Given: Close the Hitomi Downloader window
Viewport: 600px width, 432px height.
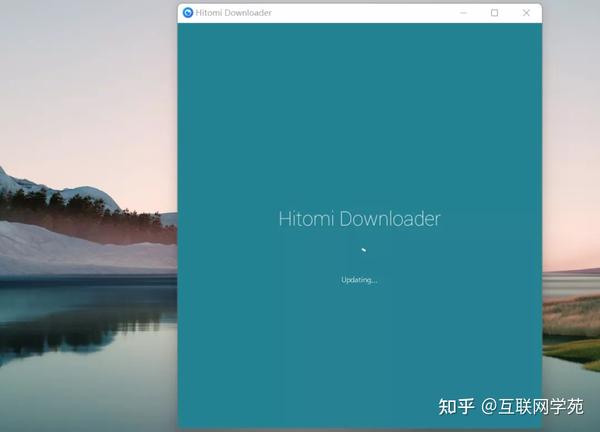Looking at the screenshot, I should tap(526, 13).
